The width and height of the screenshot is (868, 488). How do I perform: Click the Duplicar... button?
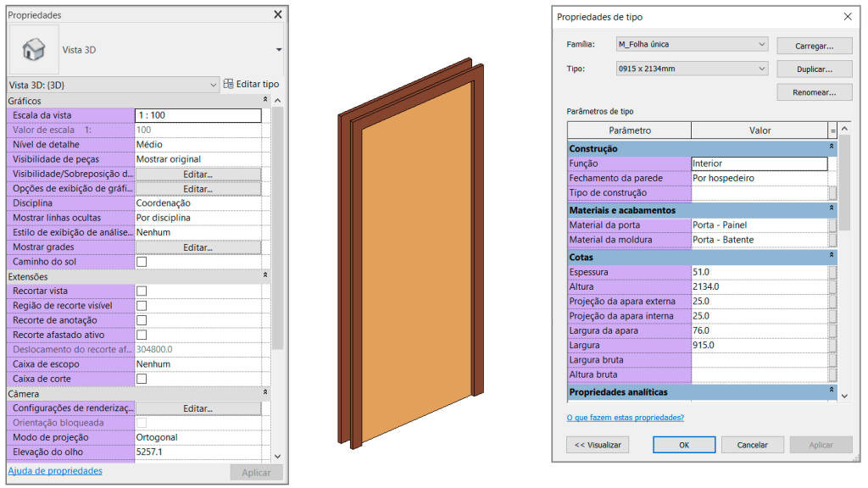click(815, 69)
